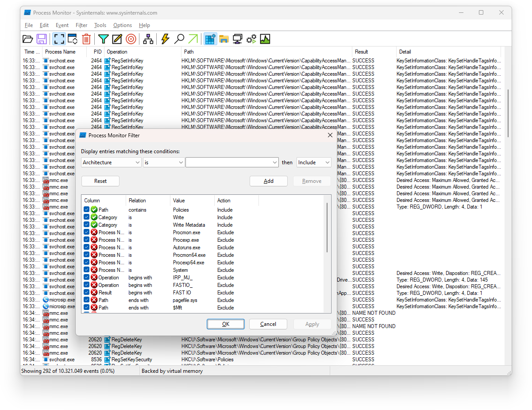This screenshot has width=532, height=410.
Task: Click the red target crosshair toolbar icon
Action: pyautogui.click(x=131, y=39)
